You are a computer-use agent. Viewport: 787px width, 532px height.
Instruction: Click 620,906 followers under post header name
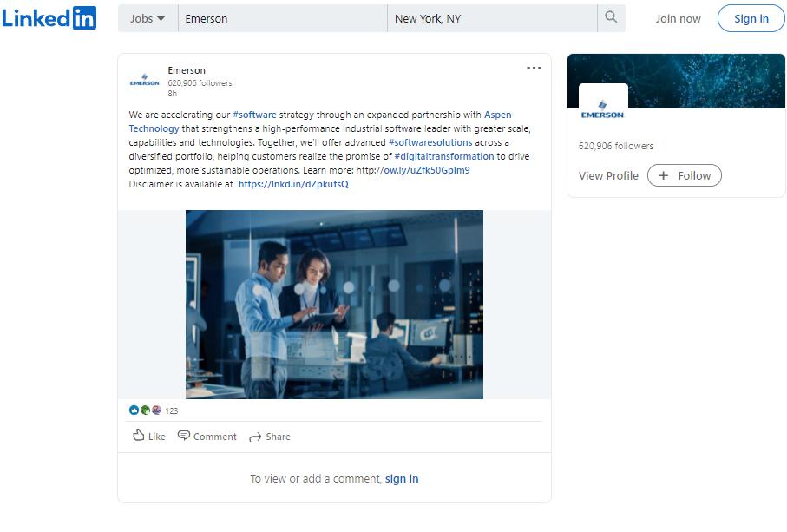click(x=200, y=83)
